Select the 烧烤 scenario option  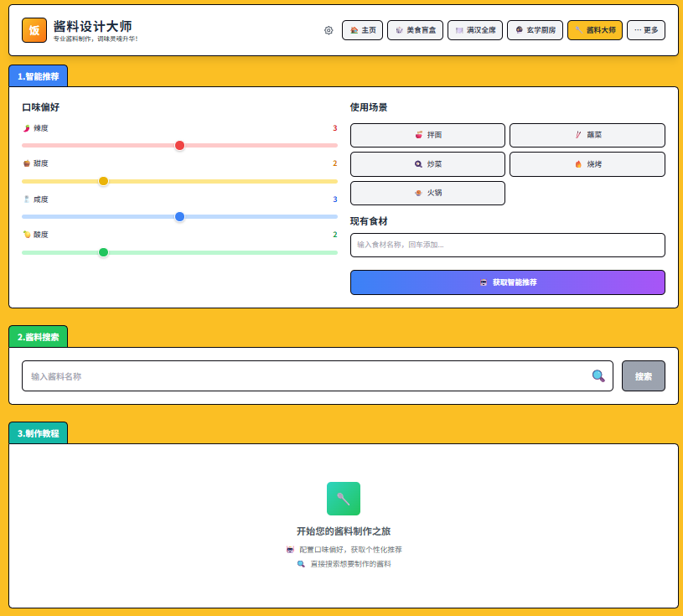point(587,164)
